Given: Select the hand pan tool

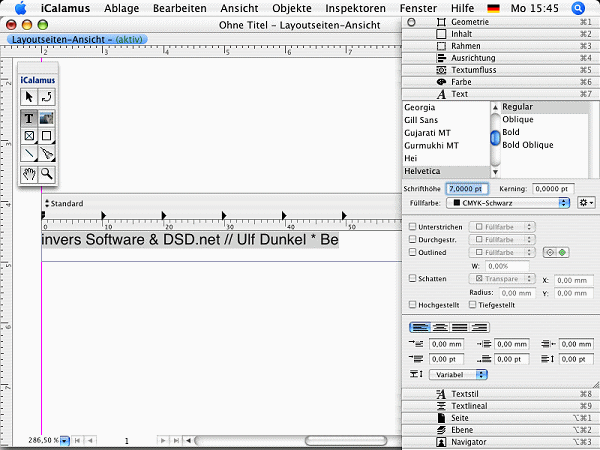Looking at the screenshot, I should (x=29, y=174).
